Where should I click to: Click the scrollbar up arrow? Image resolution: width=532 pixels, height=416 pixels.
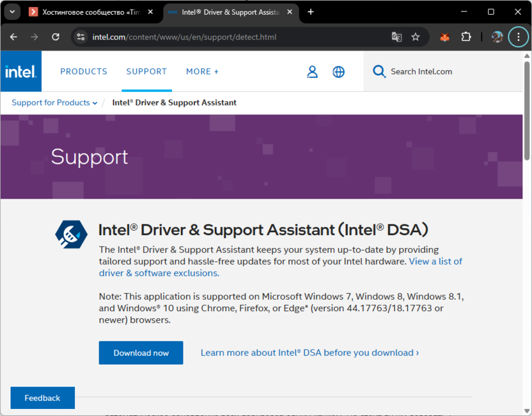tap(527, 56)
